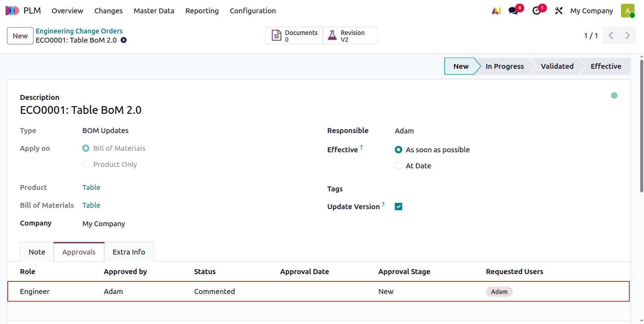Screen dimensions: 644x324
Task: Open the Changes menu
Action: tap(108, 11)
